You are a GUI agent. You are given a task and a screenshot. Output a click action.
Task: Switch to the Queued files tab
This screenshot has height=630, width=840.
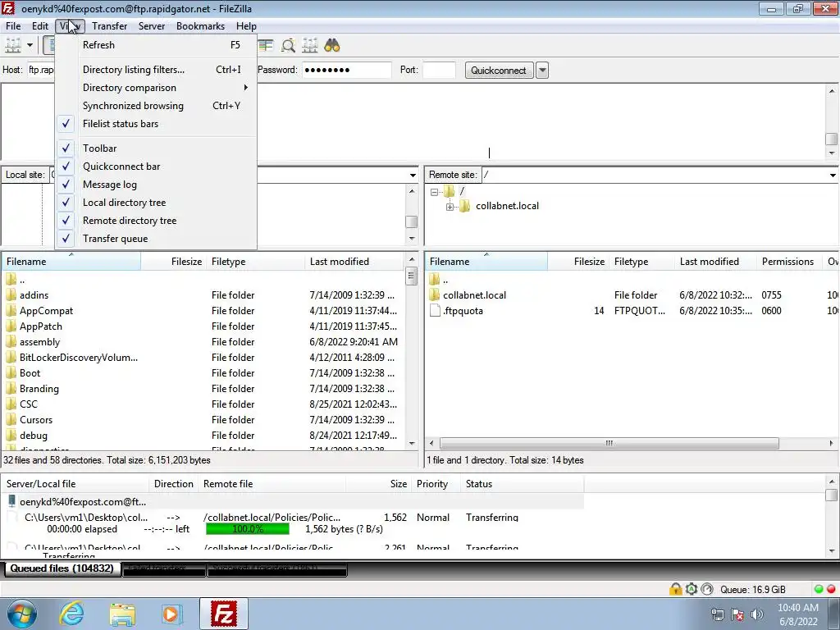coord(62,568)
